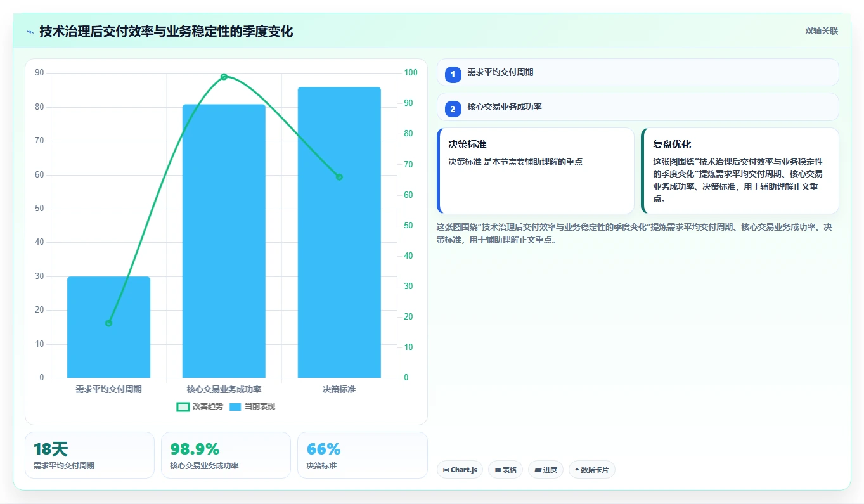This screenshot has height=504, width=864.
Task: Click the icon inside the 表格 tag
Action: click(x=498, y=470)
